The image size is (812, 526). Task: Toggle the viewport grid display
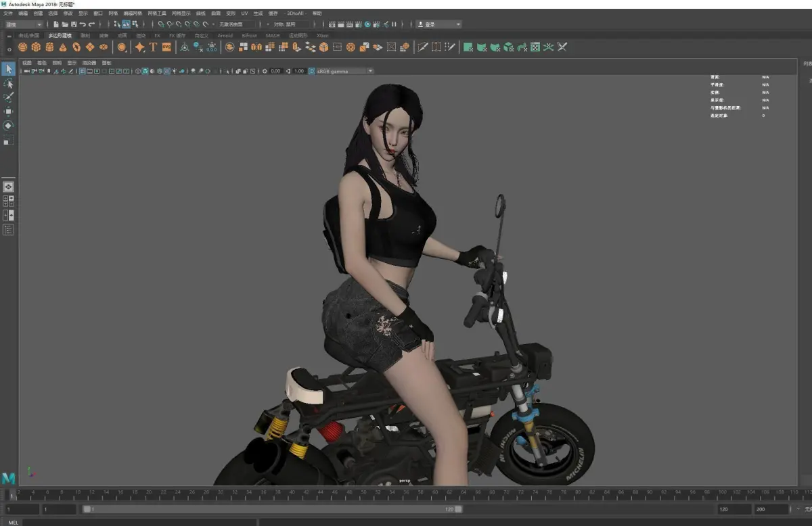click(82, 71)
